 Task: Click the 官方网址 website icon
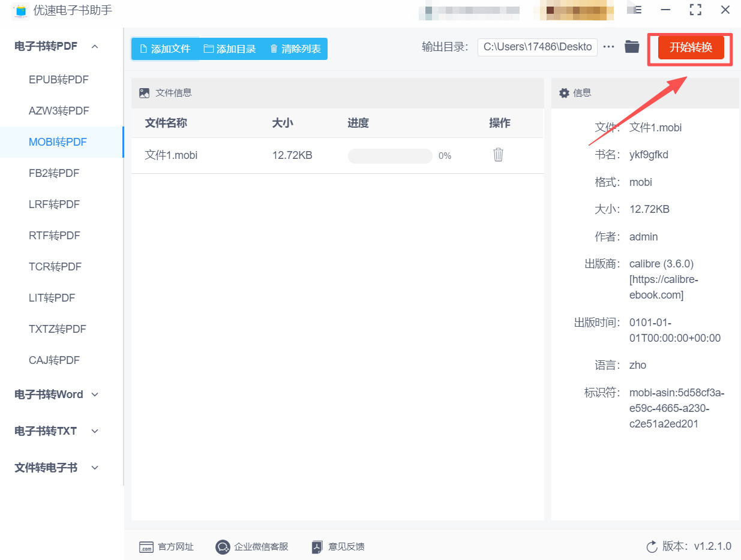coord(146,547)
